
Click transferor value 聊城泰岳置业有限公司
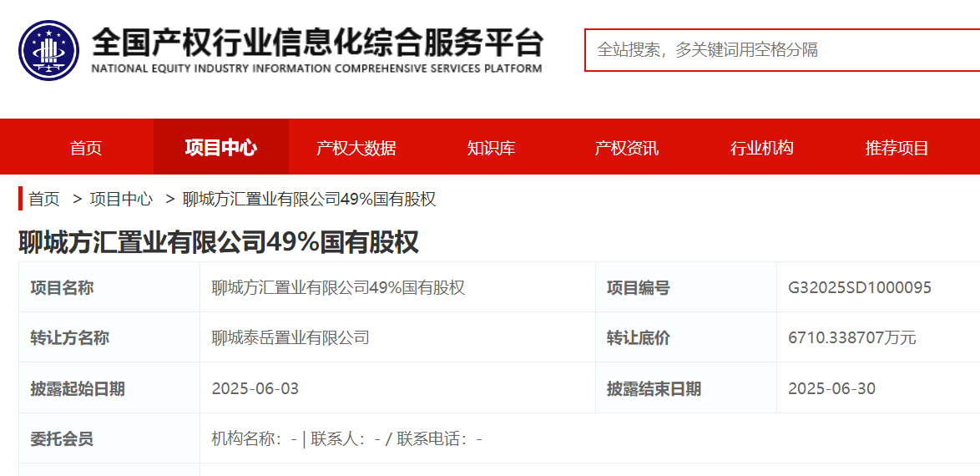click(290, 337)
